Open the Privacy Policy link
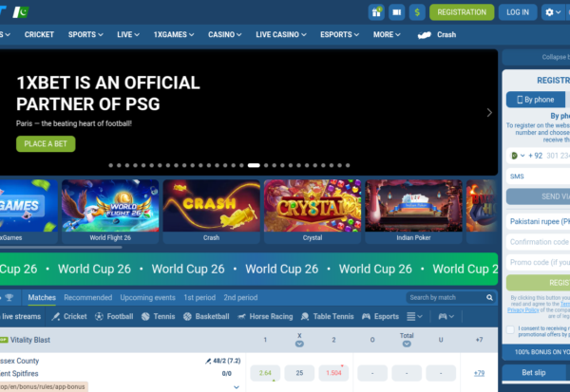570x392 pixels. (523, 309)
